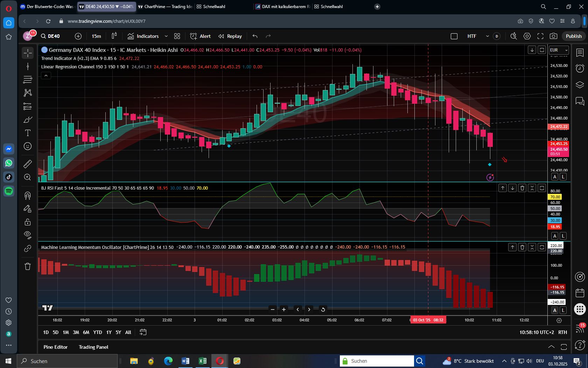Select the text annotation tool
The image size is (588, 368).
(27, 133)
